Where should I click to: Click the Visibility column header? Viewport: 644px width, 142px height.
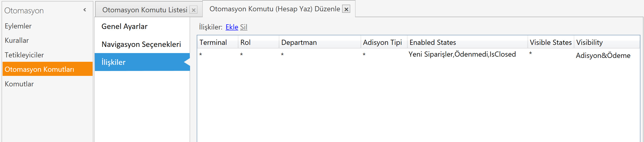tap(589, 43)
